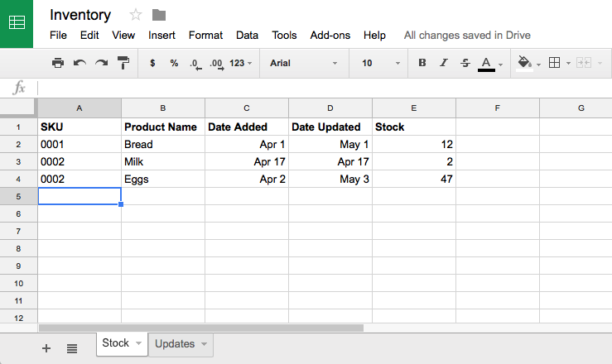This screenshot has height=364, width=612.
Task: Click the Print icon in toolbar
Action: pos(58,63)
